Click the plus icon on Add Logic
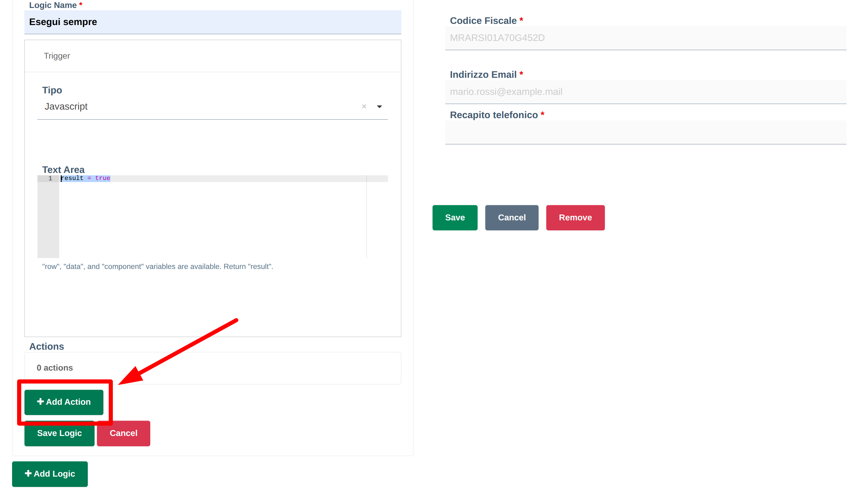863x504 pixels. click(x=28, y=473)
